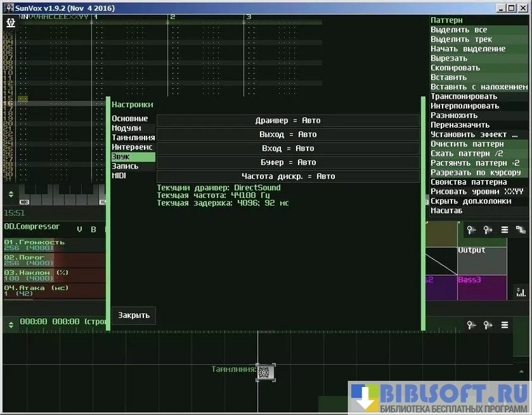The image size is (532, 415).
Task: Zoom in on the module view
Action: point(488,230)
